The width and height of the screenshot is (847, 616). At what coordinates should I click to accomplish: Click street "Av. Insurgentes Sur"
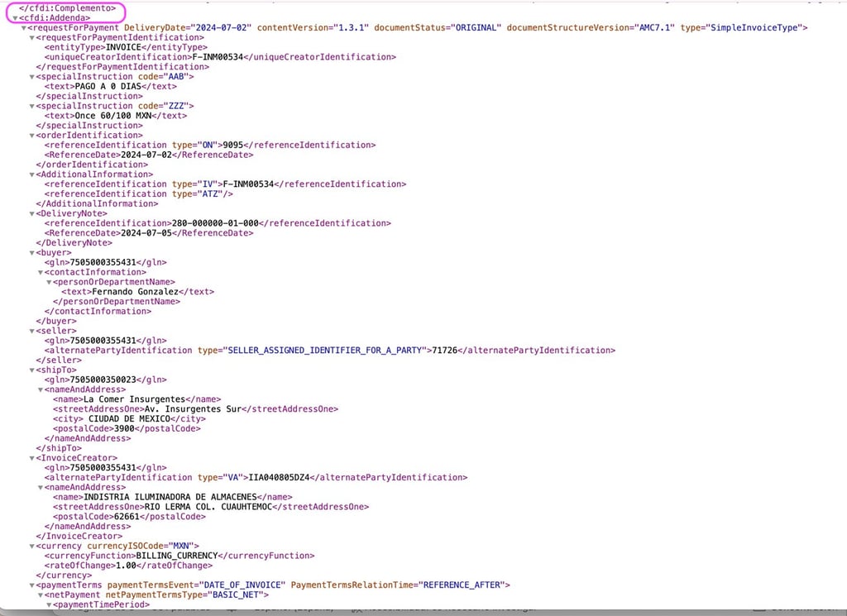(193, 409)
